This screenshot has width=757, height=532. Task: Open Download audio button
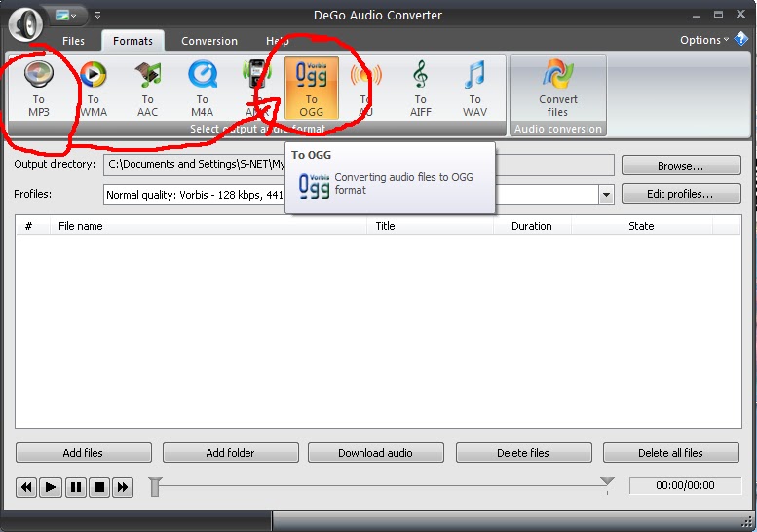coord(376,453)
